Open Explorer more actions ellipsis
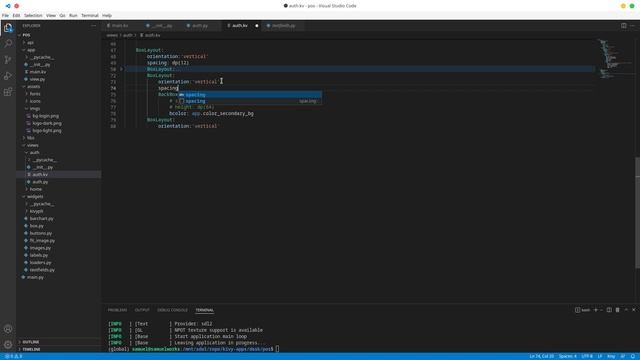This screenshot has height=360, width=640. coord(93,26)
